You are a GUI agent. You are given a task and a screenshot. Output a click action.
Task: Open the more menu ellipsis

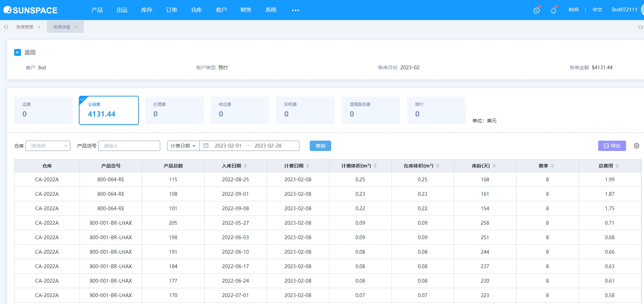(x=296, y=10)
